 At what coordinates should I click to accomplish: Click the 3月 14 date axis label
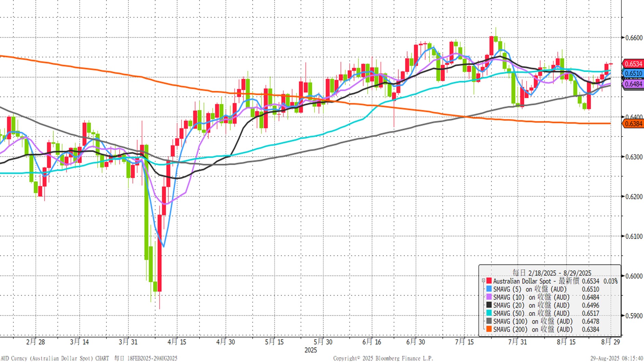pyautogui.click(x=79, y=341)
